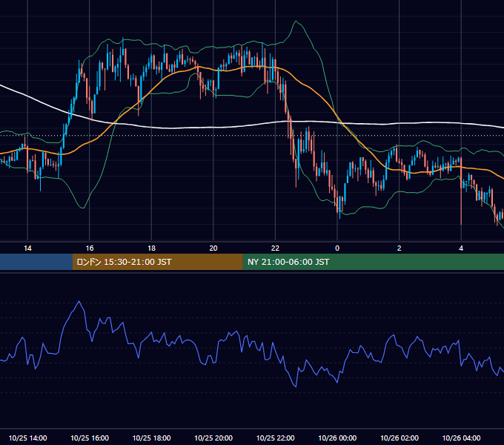Click the ロンドン 15:30-21:00 JST session bar
The image size is (504, 445).
click(x=157, y=262)
